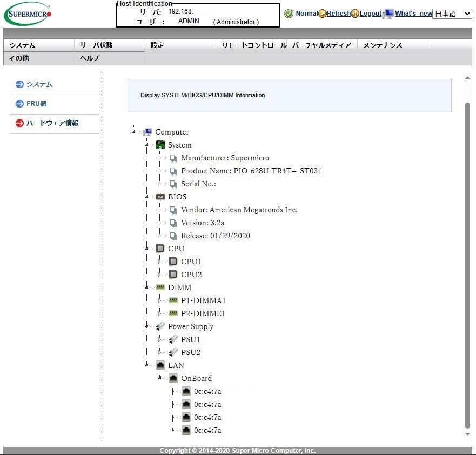Collapse the Computer root node
Image resolution: width=476 pixels, height=455 pixels.
[133, 131]
